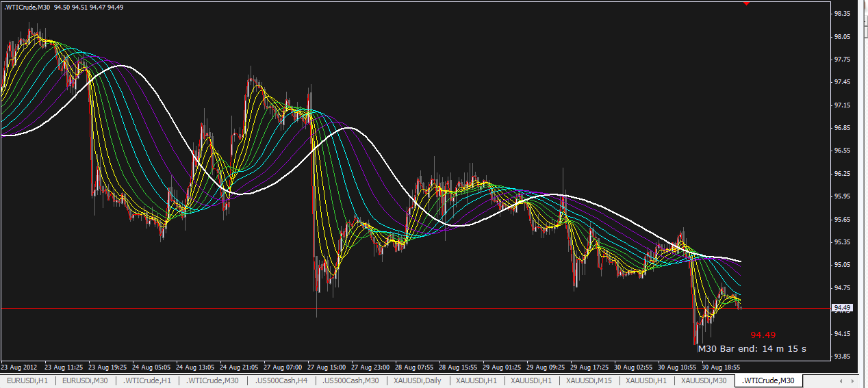Switch to the EURUSDi,M30 chart tab
Screen dimensions: 868x388
(x=85, y=380)
